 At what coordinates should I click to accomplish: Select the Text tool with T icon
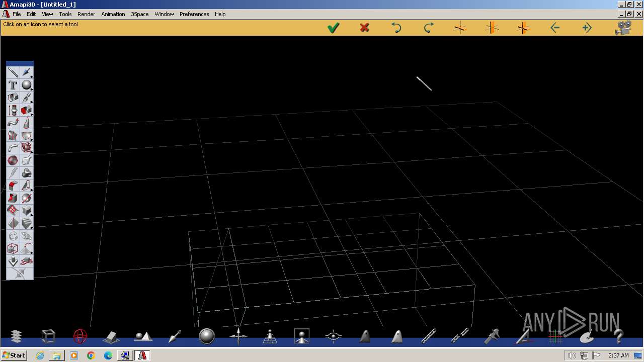click(x=13, y=85)
